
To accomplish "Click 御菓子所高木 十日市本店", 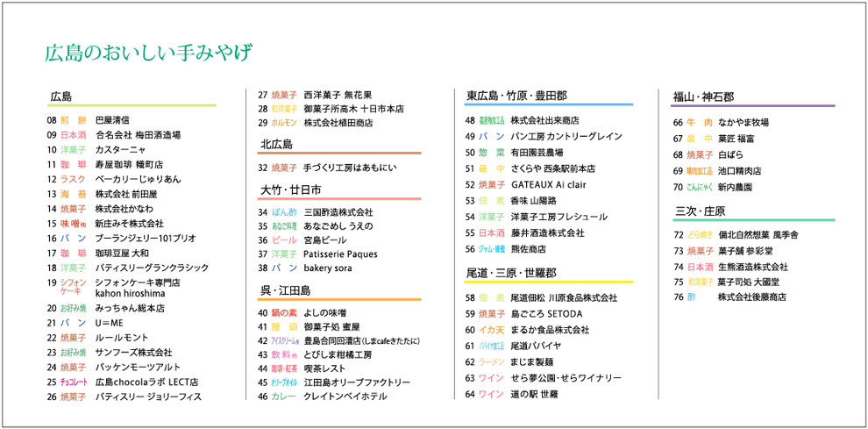I will (353, 109).
